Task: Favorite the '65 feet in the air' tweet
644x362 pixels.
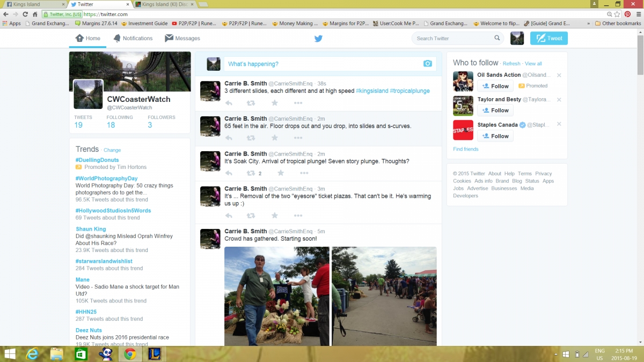Action: 274,138
